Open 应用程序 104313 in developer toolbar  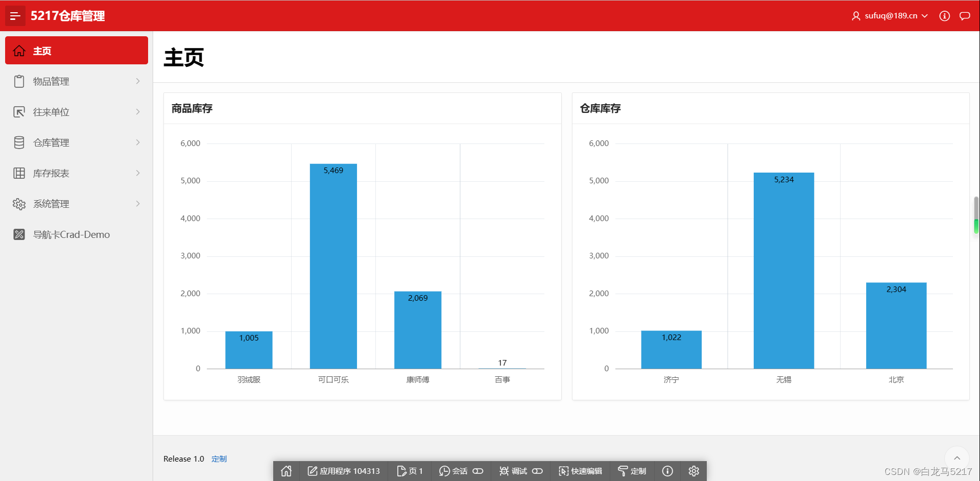tap(344, 471)
